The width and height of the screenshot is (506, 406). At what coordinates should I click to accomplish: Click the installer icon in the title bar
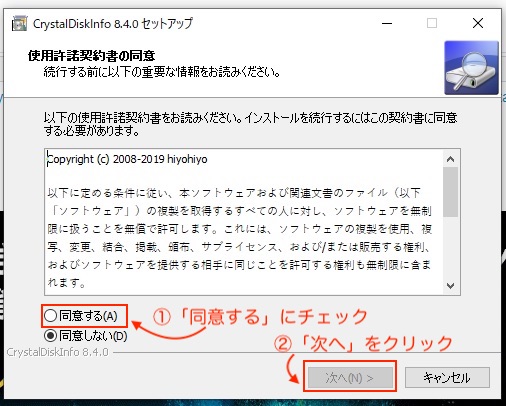19,23
